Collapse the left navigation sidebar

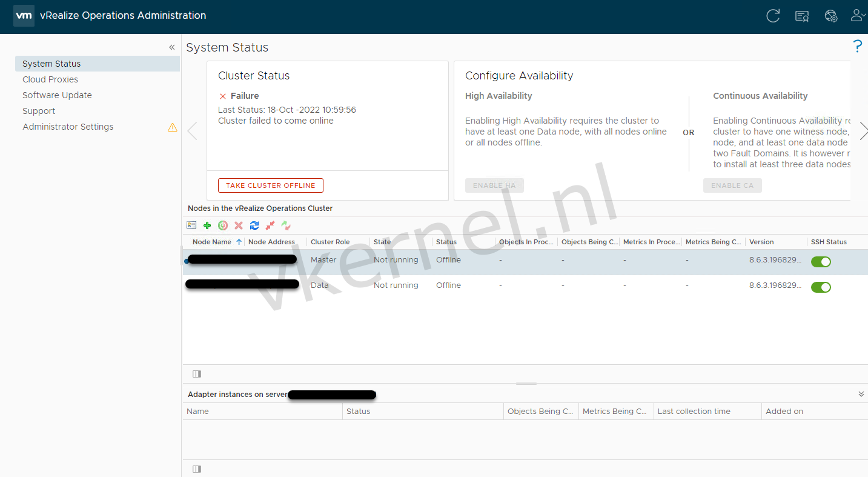click(x=172, y=47)
